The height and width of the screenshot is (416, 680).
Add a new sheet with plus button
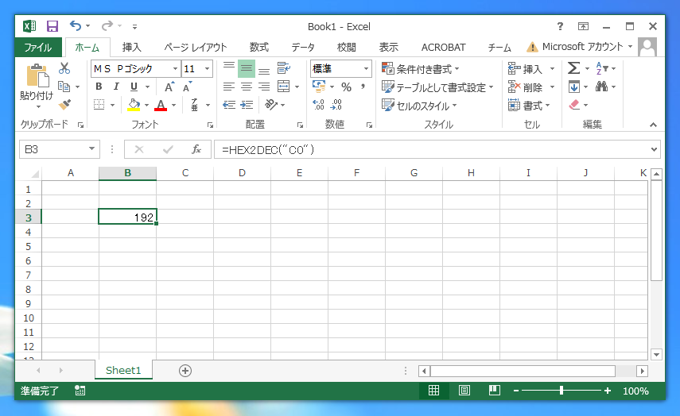(x=185, y=370)
